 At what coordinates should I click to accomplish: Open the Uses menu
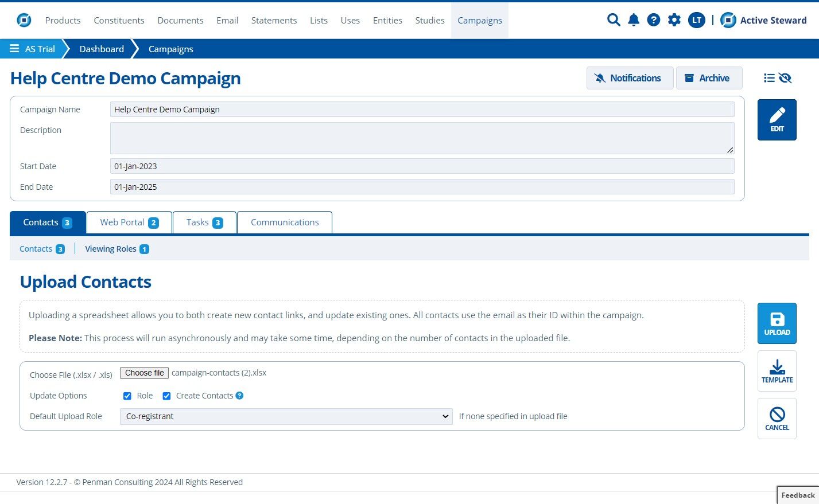[x=350, y=20]
